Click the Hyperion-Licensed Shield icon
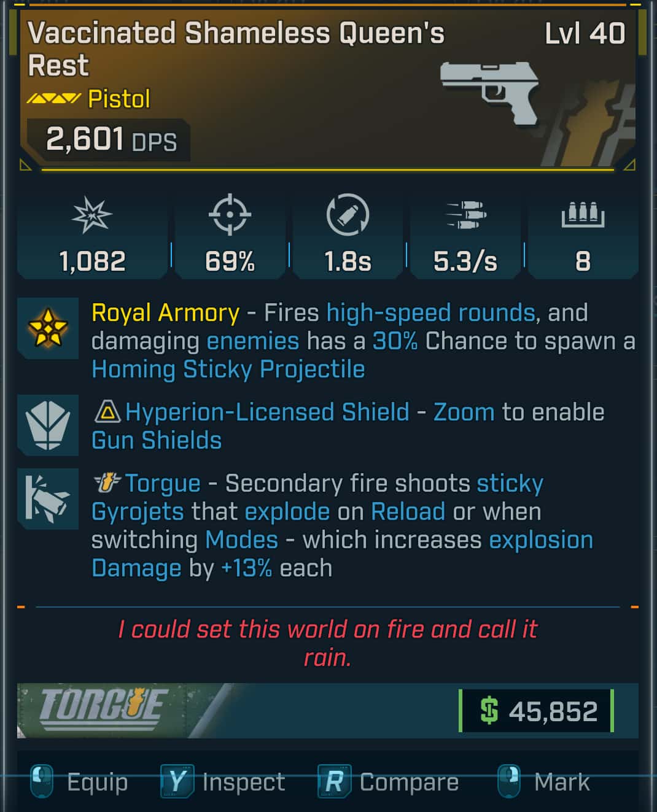Screen dimensions: 657x812 pyautogui.click(x=48, y=425)
